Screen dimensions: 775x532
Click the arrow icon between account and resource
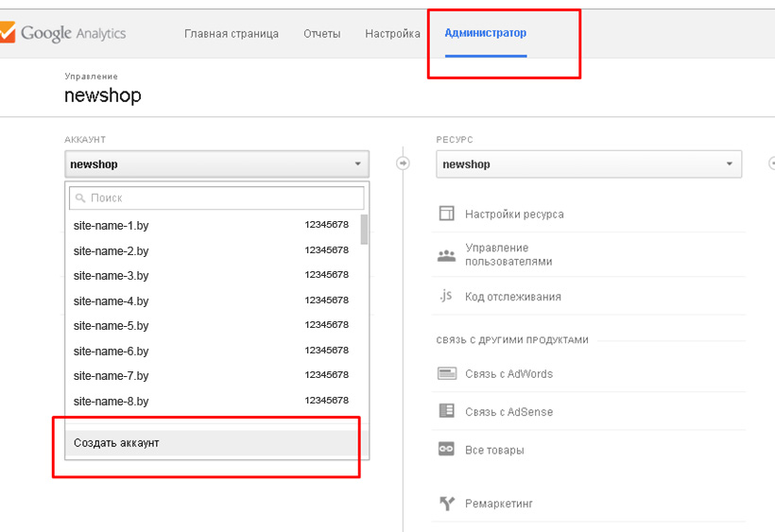403,163
